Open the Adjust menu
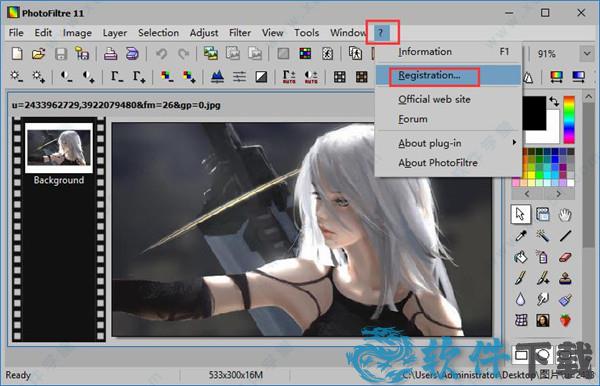This screenshot has height=386, width=600. (x=204, y=33)
